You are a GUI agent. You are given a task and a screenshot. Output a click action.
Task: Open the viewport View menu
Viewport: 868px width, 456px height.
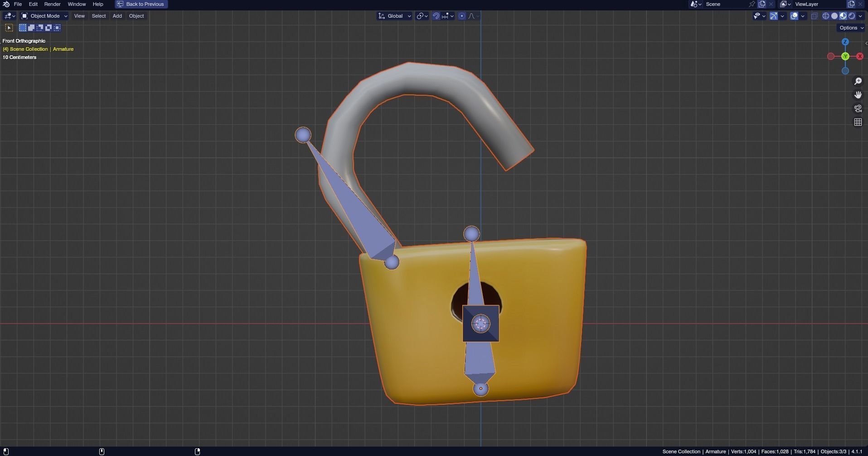pos(79,16)
